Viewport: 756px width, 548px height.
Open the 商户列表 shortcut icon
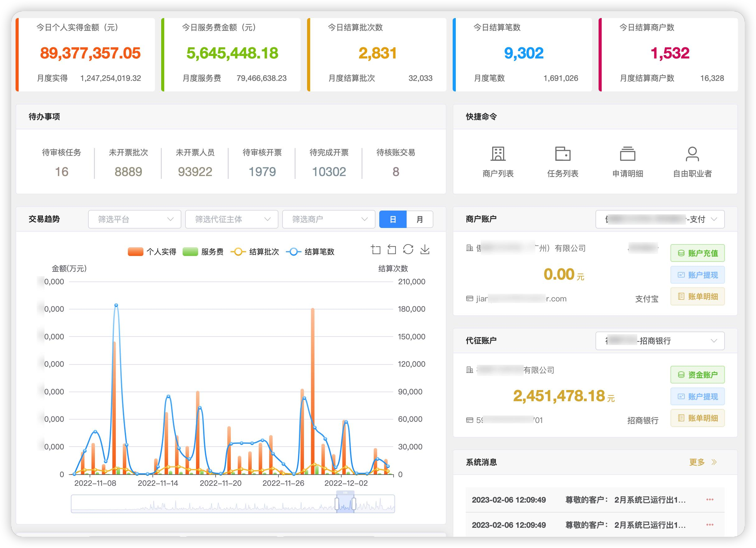click(498, 154)
